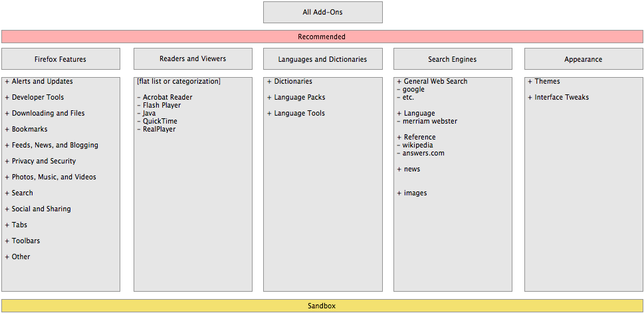The height and width of the screenshot is (313, 644).
Task: Expand the Dictionaries entry
Action: [292, 81]
